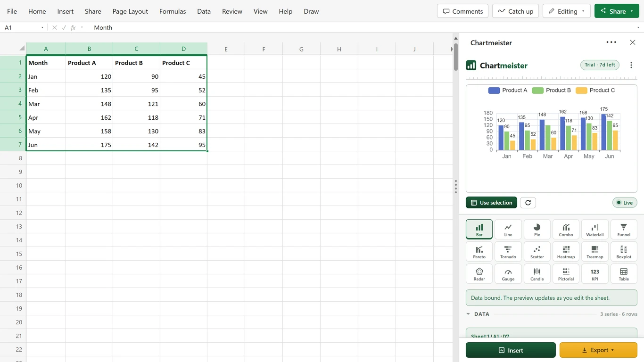Screen dimensions: 644x362
Task: Confirm formula bar entry checkmark
Action: [64, 28]
